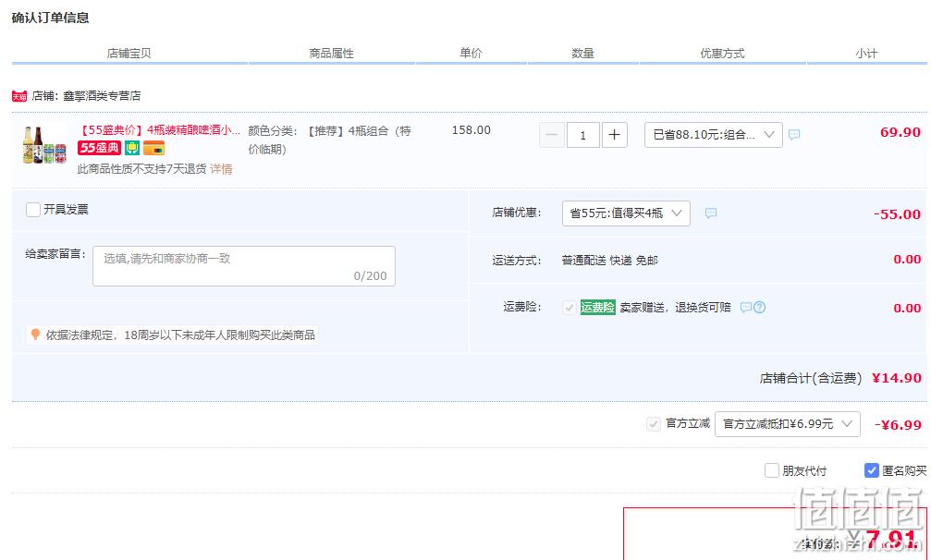The image size is (931, 560).
Task: Click the 小计 column header
Action: (866, 54)
